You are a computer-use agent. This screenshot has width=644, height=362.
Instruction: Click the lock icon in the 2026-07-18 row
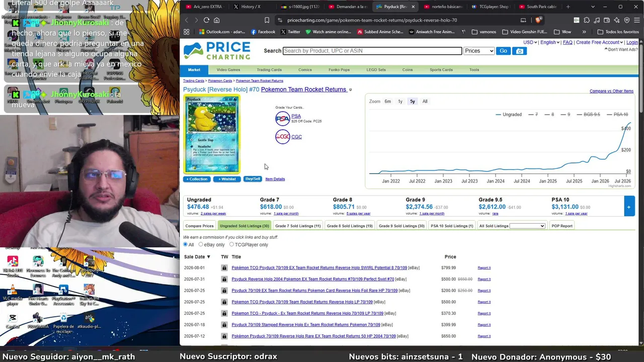224,325
